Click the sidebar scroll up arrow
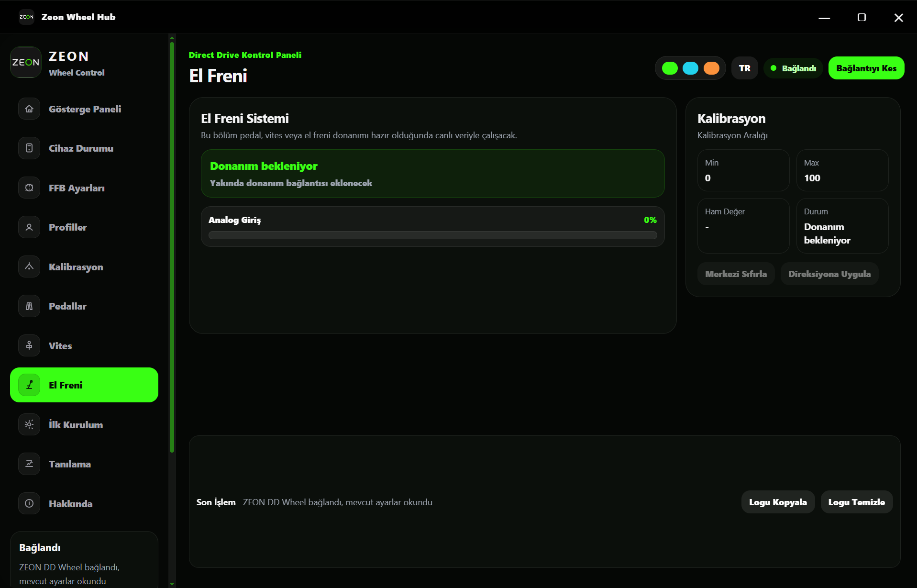917x588 pixels. [x=172, y=37]
